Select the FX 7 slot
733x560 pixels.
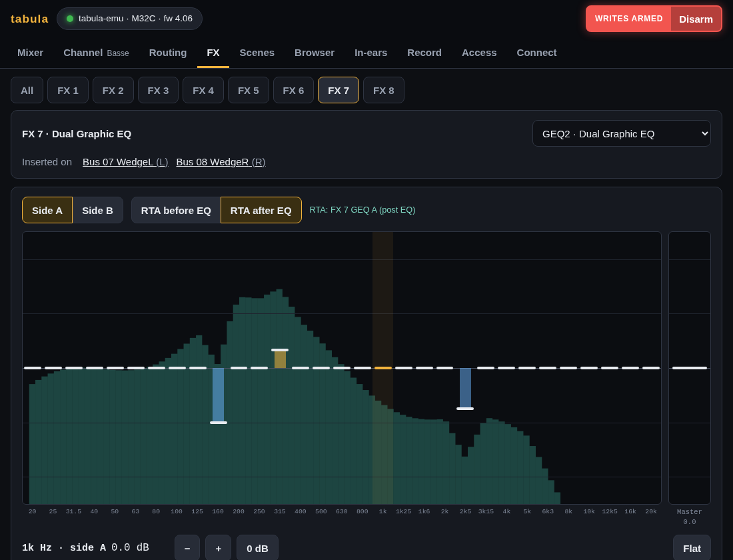pyautogui.click(x=339, y=90)
